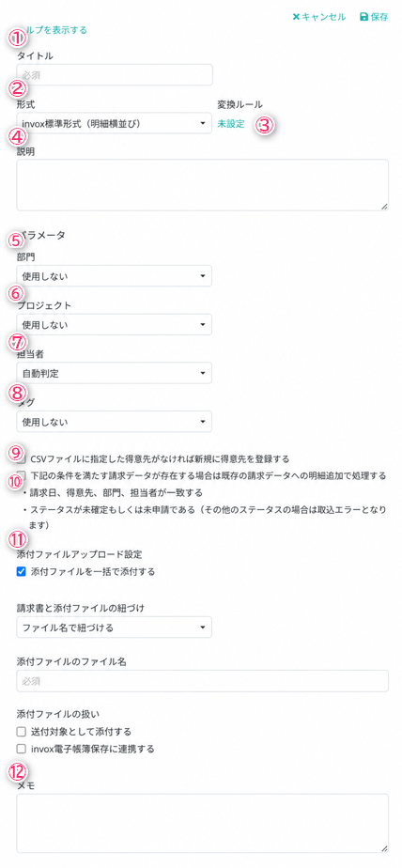This screenshot has width=402, height=868.
Task: Expand the 部門 dropdown
Action: click(x=114, y=275)
